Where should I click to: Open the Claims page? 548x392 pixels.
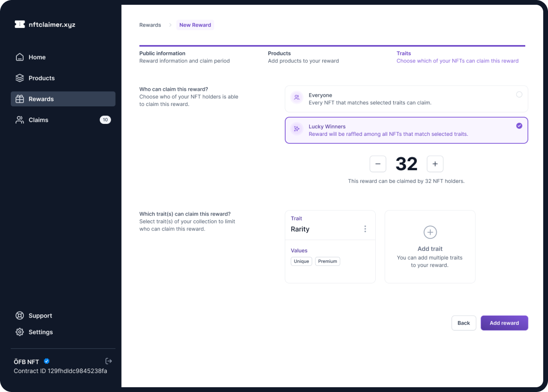[38, 120]
